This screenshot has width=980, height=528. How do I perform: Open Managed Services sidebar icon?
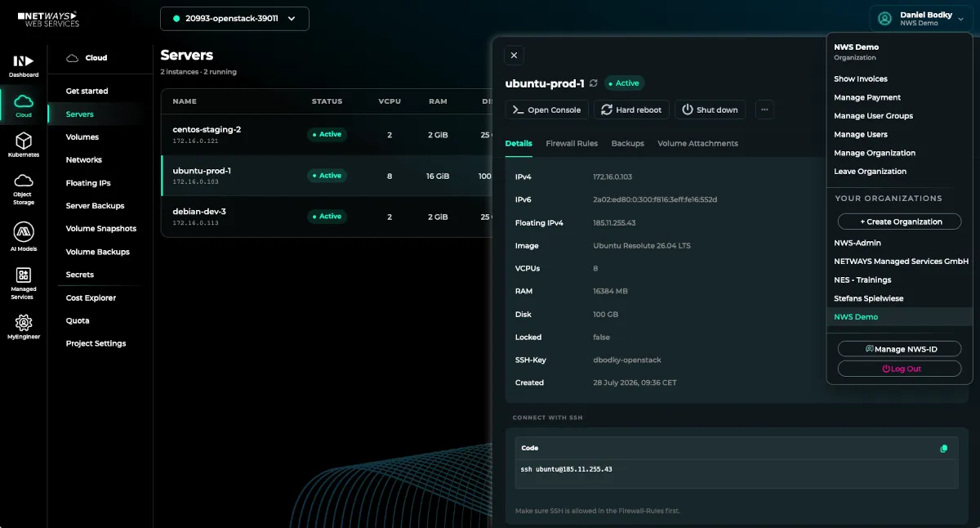[x=24, y=283]
